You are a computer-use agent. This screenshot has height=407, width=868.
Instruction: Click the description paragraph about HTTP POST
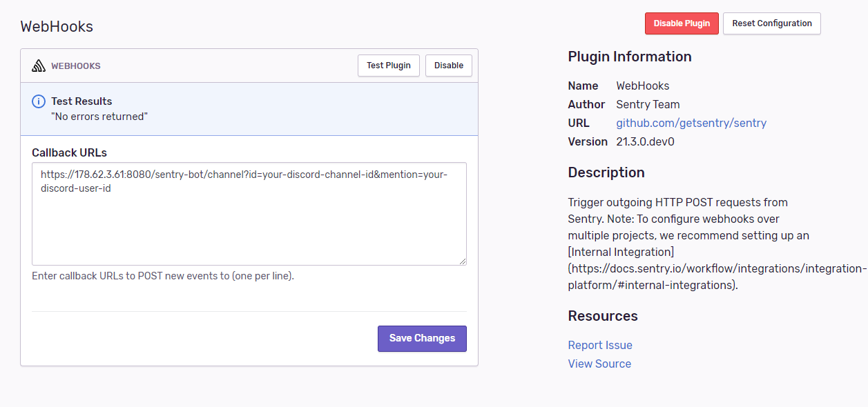pyautogui.click(x=717, y=244)
